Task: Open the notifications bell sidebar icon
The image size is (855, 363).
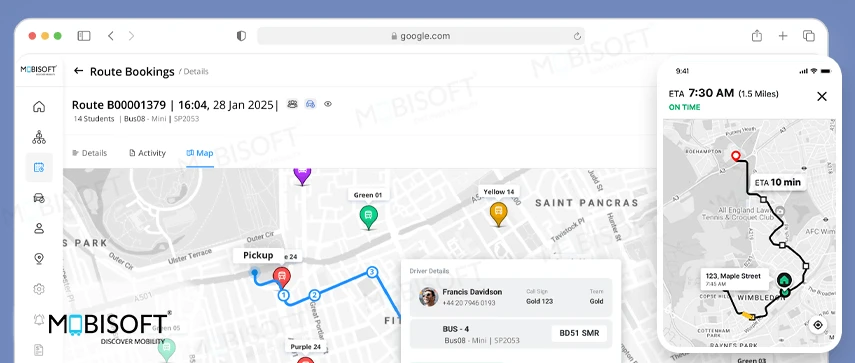Action: (x=39, y=319)
